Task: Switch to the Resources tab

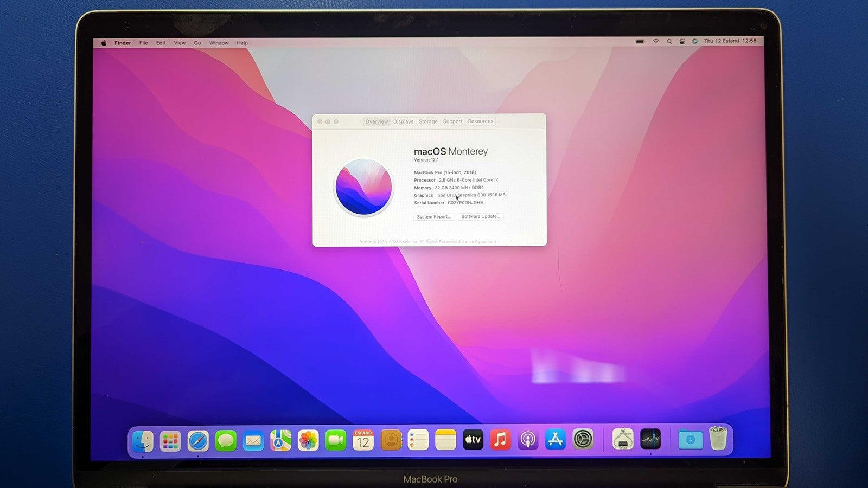Action: pos(481,121)
